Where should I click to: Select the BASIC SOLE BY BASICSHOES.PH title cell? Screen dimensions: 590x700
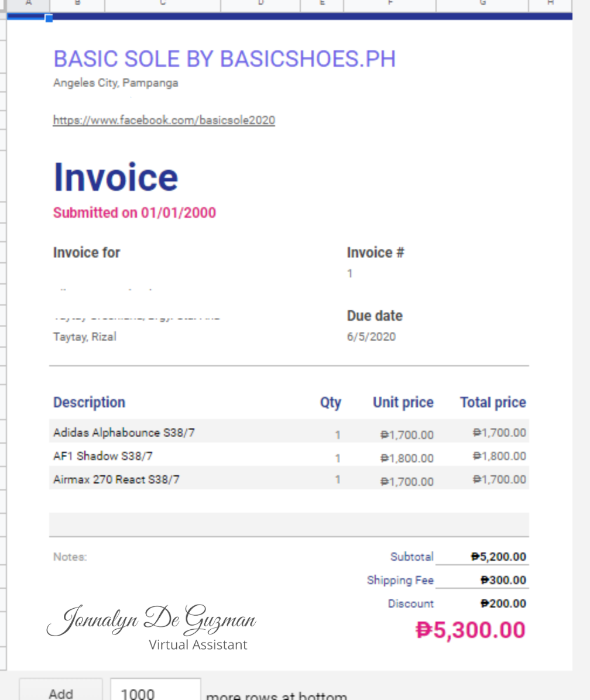(x=224, y=59)
